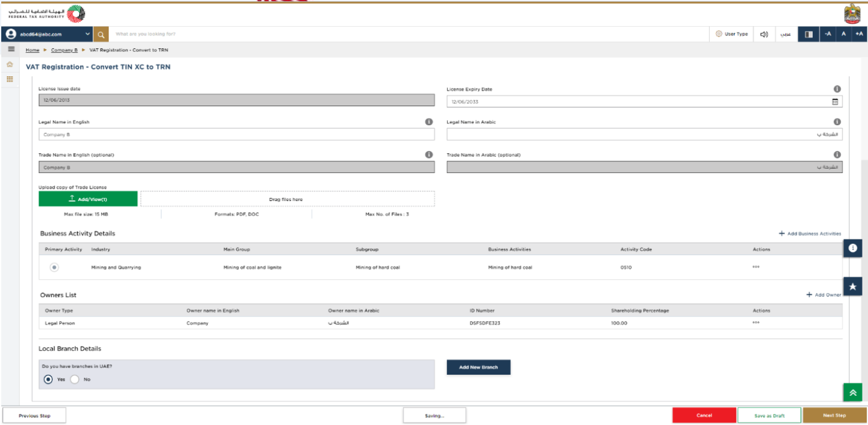Viewport: 868px width, 425px height.
Task: Click activity code 0510 cell
Action: (x=625, y=267)
